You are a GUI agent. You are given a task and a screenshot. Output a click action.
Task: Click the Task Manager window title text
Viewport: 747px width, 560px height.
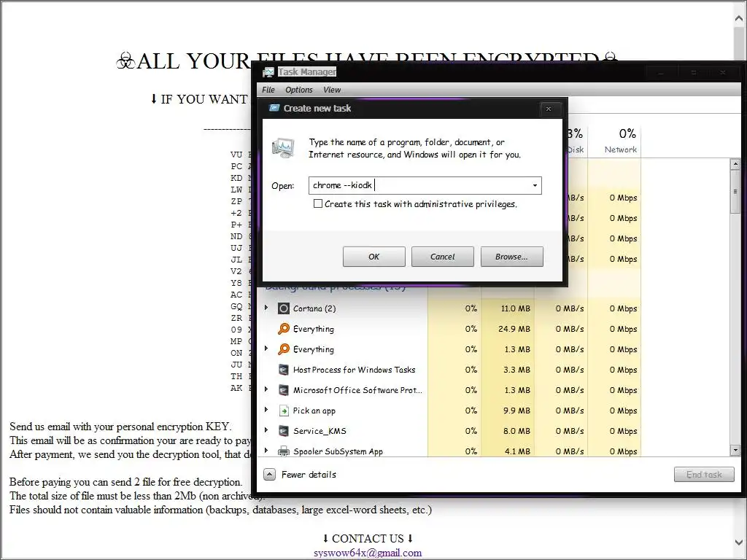pos(307,72)
